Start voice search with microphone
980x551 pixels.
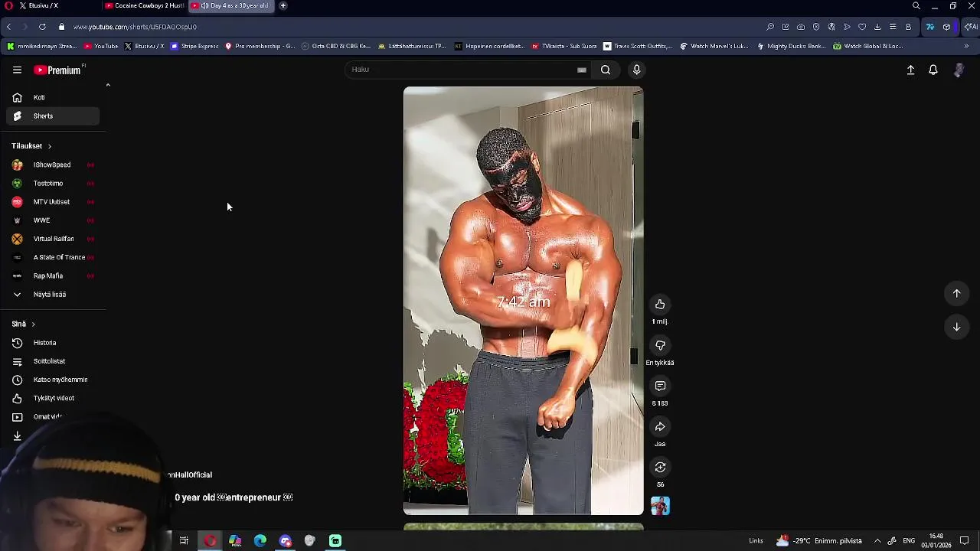[x=636, y=70]
